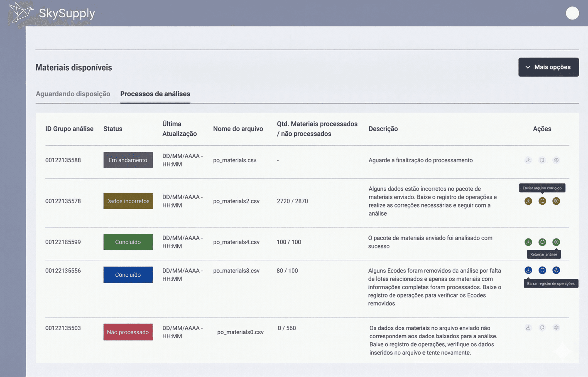The height and width of the screenshot is (377, 588).
Task: Click blue download log icon for po_materials3.csv
Action: pos(528,270)
